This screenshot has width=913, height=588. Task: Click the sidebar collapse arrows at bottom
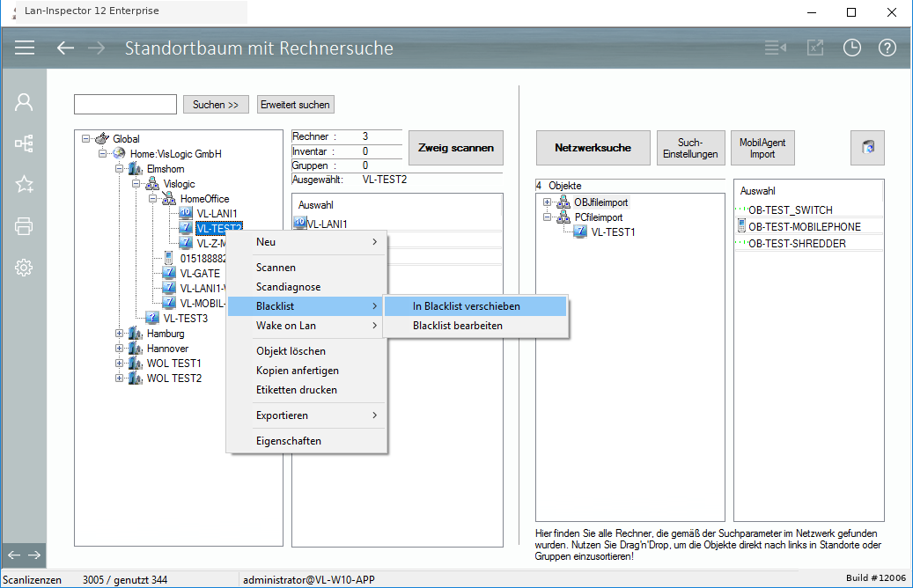coord(24,555)
